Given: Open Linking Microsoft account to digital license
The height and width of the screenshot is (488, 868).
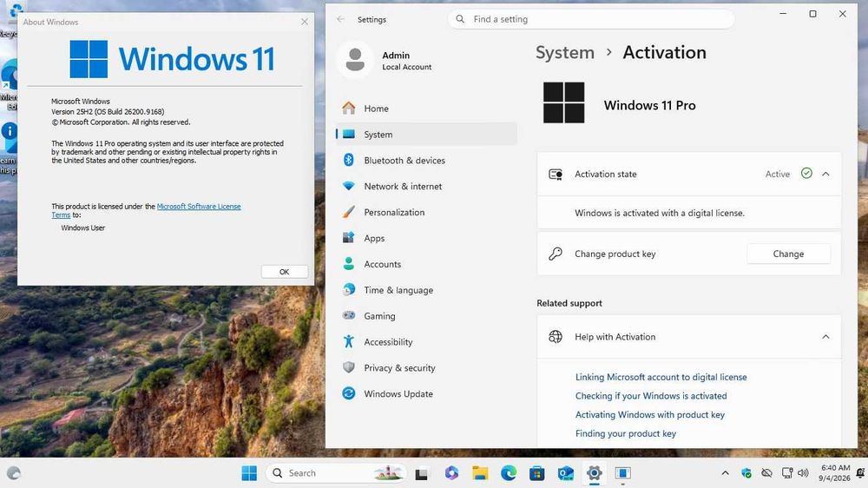Looking at the screenshot, I should (661, 377).
